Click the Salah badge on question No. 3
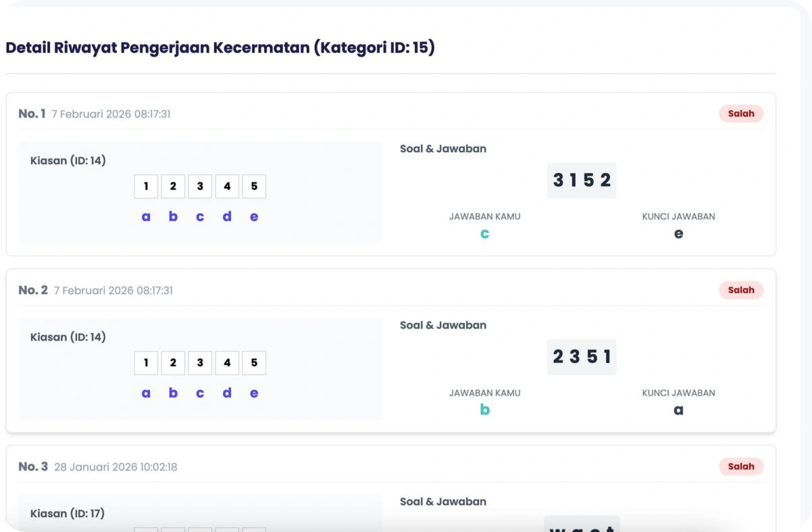Screen dimensions: 812x532 740,466
